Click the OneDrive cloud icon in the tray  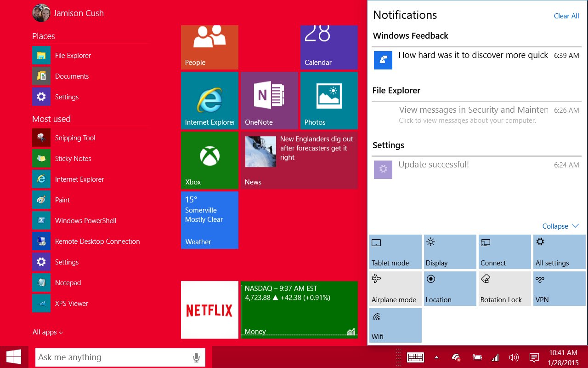point(456,357)
